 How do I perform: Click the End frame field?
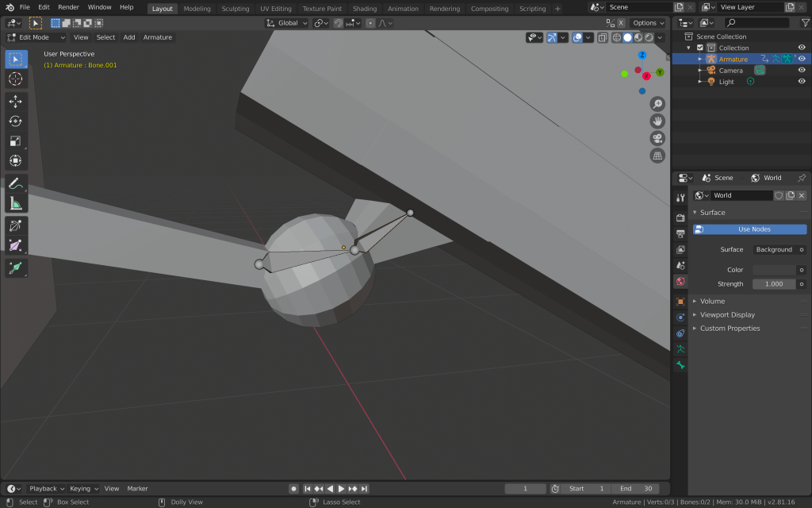pyautogui.click(x=636, y=488)
